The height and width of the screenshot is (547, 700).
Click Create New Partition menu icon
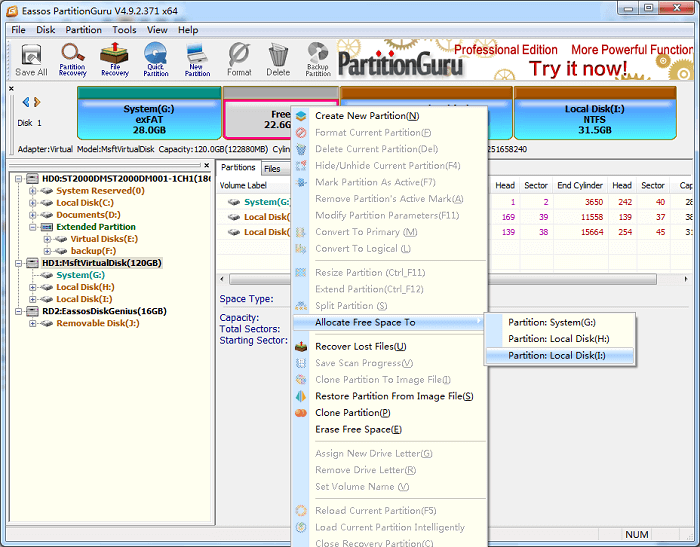(301, 116)
